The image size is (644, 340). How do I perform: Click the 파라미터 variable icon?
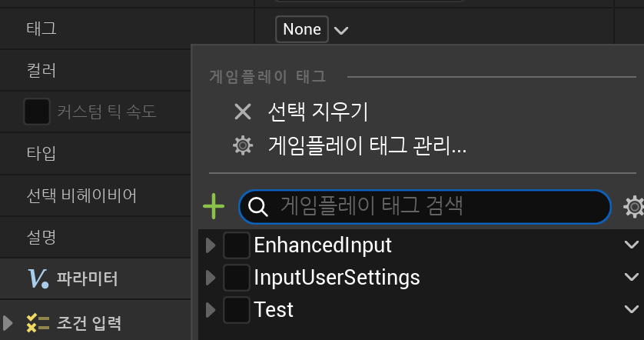tap(38, 278)
